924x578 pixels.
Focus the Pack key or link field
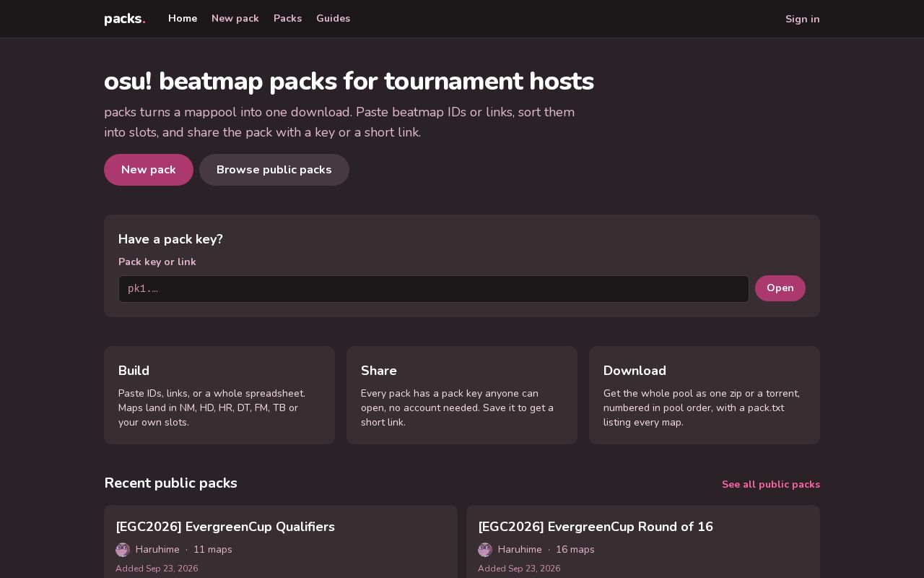tap(434, 289)
